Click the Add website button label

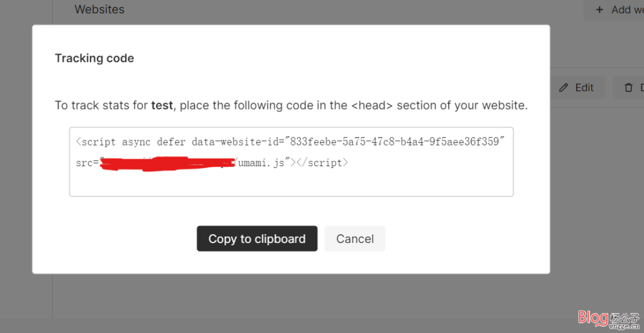(627, 10)
